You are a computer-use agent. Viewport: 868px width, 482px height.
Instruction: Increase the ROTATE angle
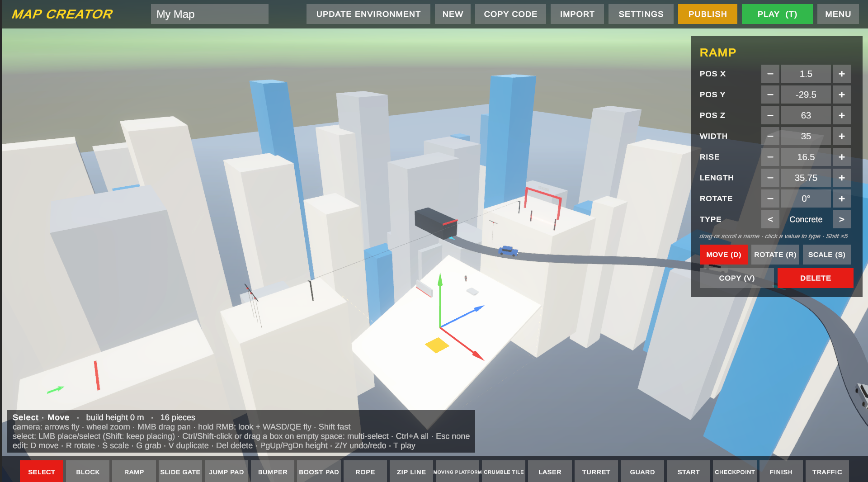(841, 198)
